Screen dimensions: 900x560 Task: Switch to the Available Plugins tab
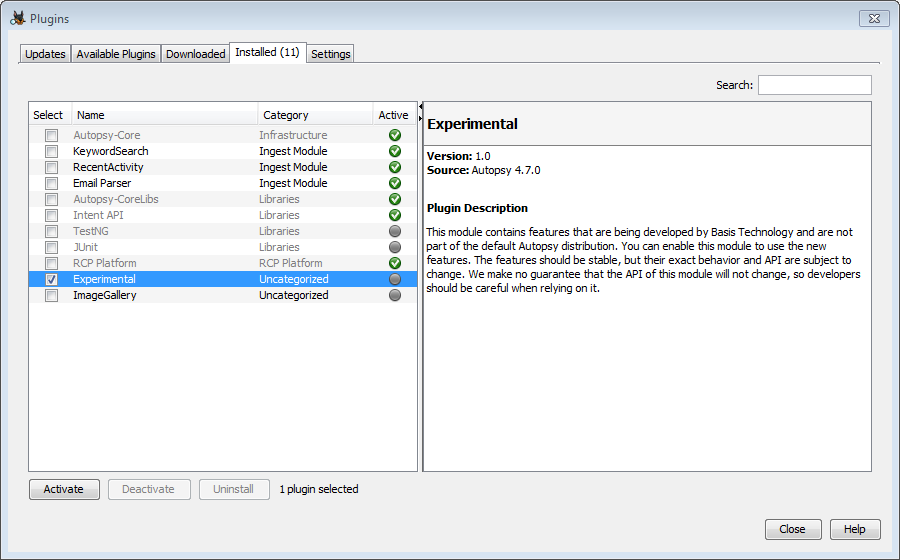(116, 54)
